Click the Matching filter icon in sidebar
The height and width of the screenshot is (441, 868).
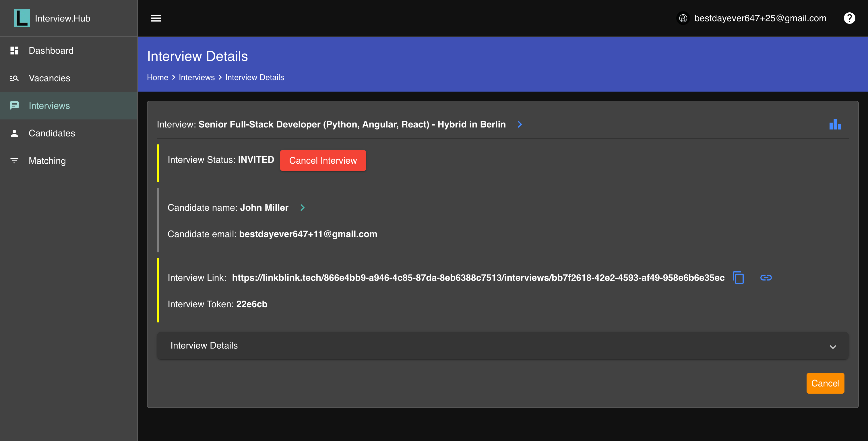14,161
